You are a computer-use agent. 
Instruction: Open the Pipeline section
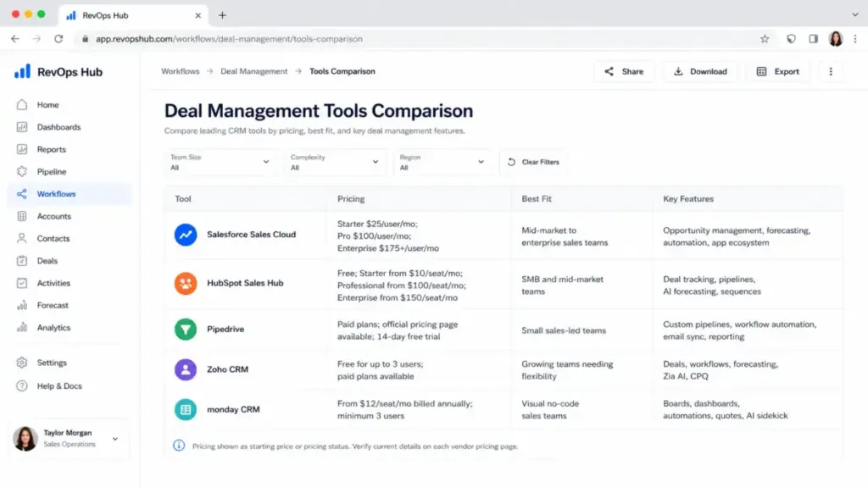click(x=52, y=171)
